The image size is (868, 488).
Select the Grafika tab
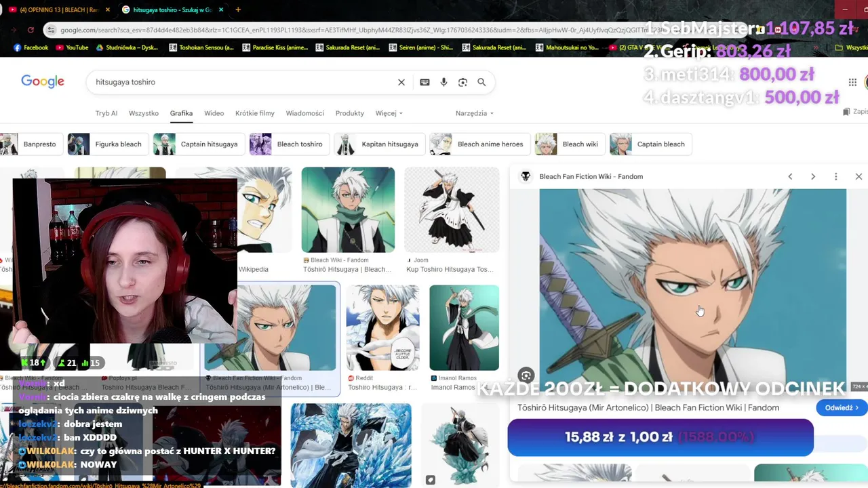click(x=181, y=113)
